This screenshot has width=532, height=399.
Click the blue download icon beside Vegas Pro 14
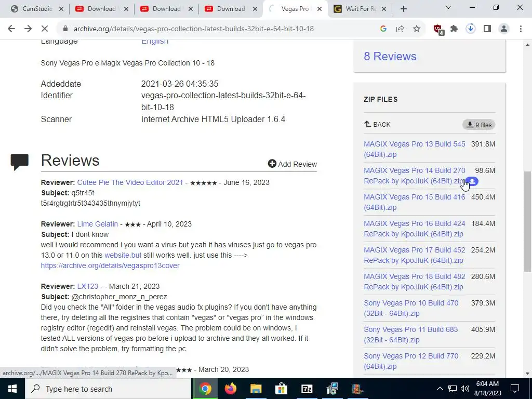point(472,181)
